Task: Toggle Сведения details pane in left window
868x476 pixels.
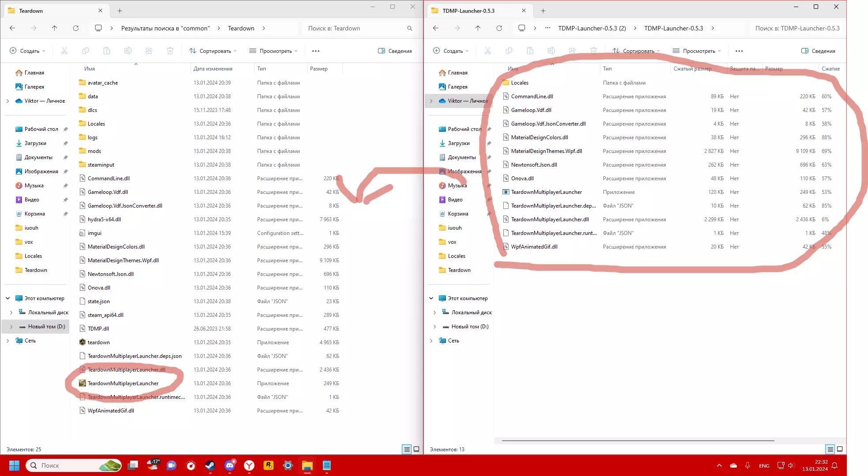Action: click(x=395, y=51)
